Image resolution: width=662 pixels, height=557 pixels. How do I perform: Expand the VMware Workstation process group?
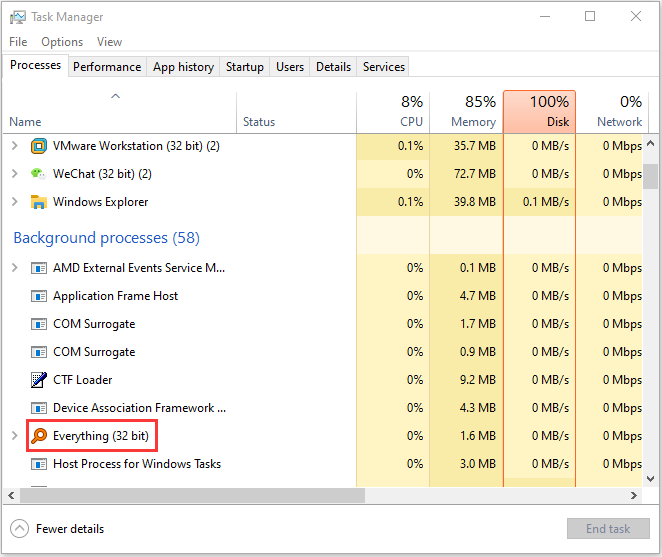14,146
